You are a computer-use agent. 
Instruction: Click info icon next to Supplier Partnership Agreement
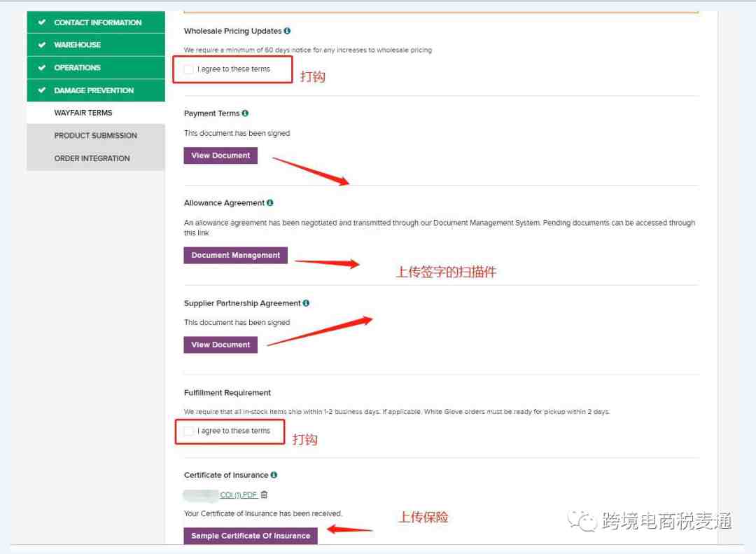pos(306,303)
